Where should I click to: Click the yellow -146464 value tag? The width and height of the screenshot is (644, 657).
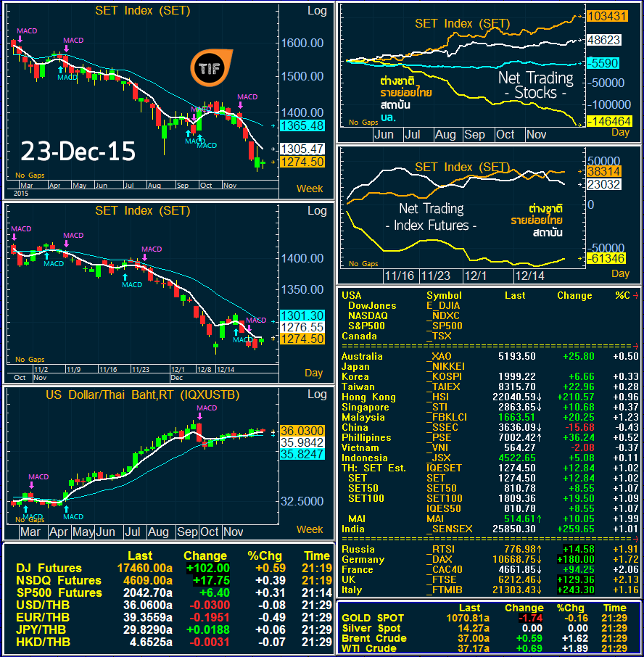(609, 122)
